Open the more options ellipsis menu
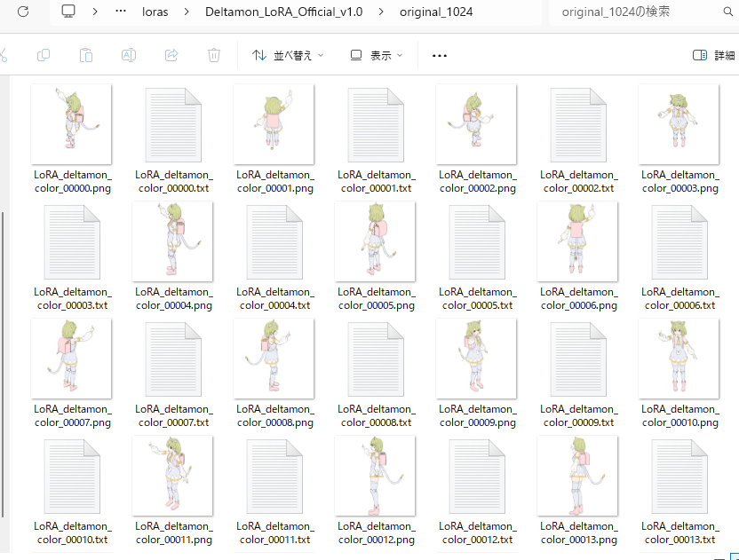Viewport: 739px width, 560px height. 440,56
